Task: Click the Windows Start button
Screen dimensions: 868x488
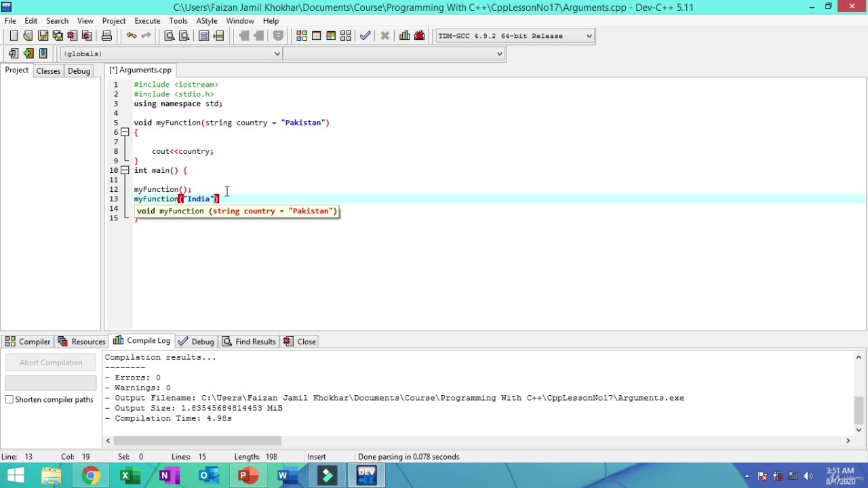Action: click(x=16, y=476)
